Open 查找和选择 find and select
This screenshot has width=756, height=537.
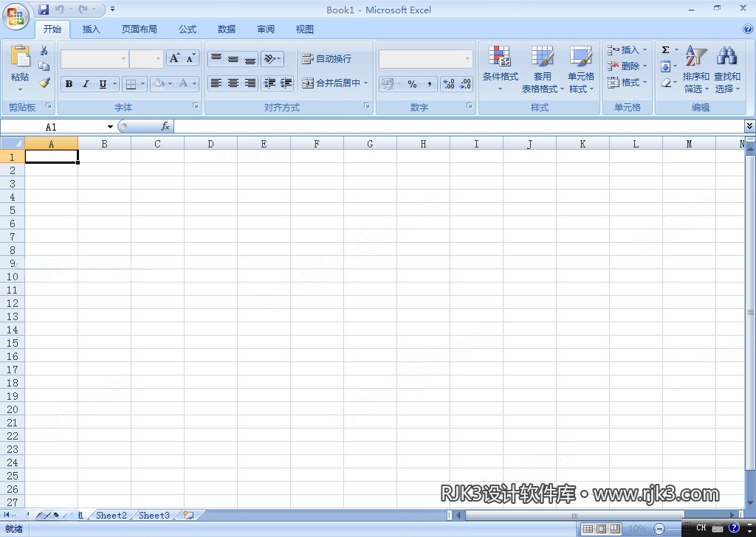pyautogui.click(x=727, y=69)
